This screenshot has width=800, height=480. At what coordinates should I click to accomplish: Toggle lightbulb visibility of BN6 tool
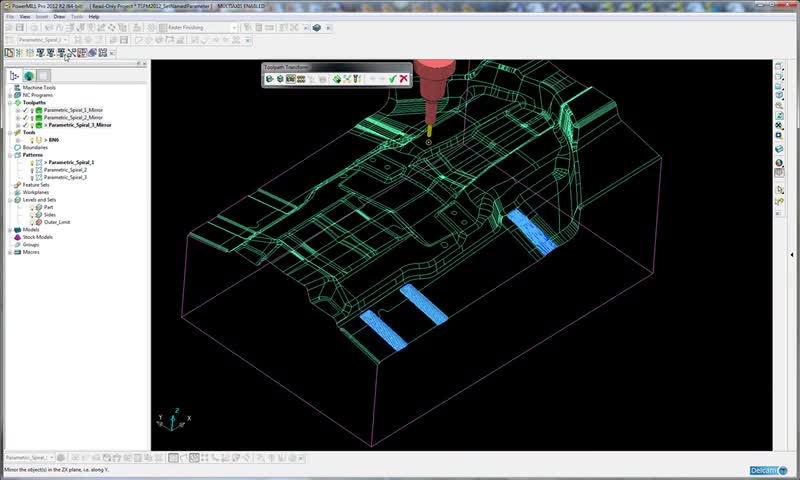coord(32,140)
